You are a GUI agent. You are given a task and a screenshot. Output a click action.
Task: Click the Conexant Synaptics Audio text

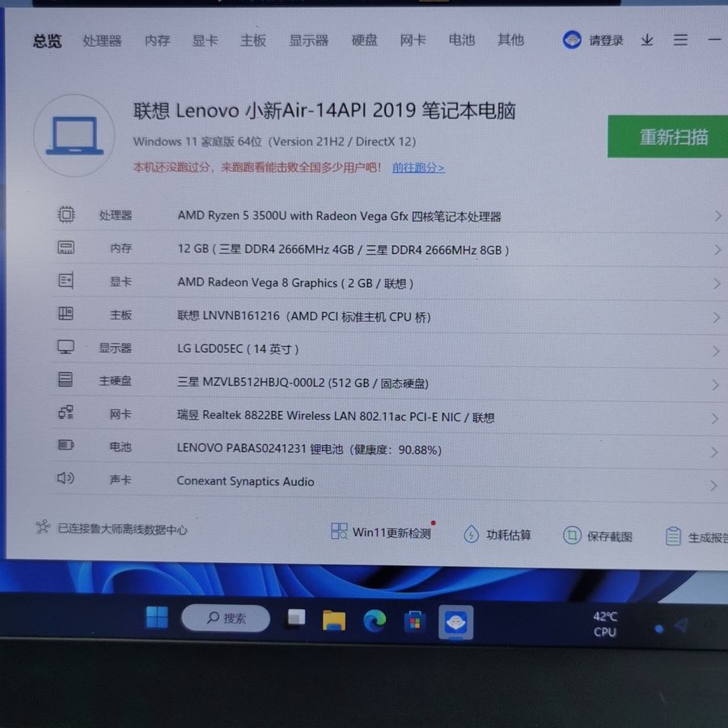pos(245,481)
